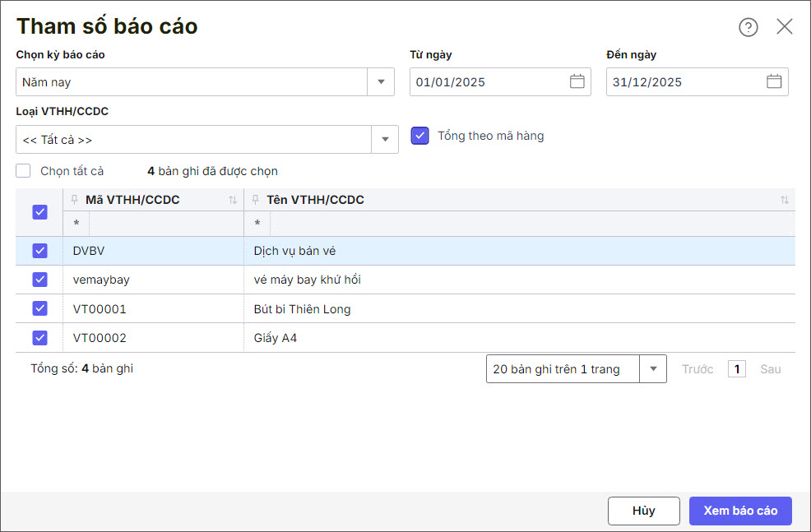Go to page 1 in pagination

coord(737,369)
